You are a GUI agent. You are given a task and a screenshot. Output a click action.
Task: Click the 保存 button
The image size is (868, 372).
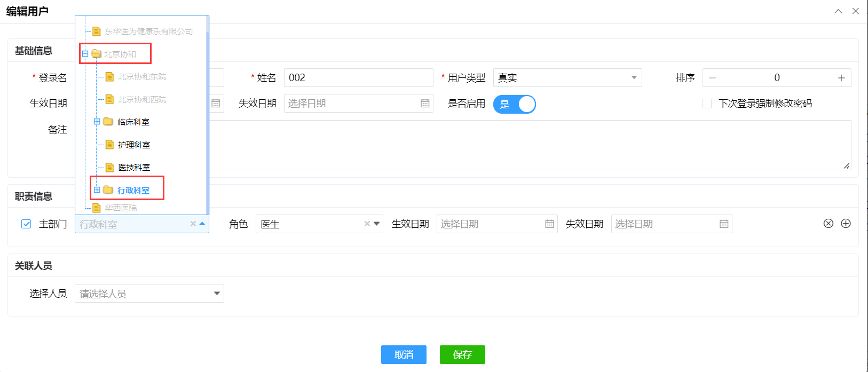(462, 355)
